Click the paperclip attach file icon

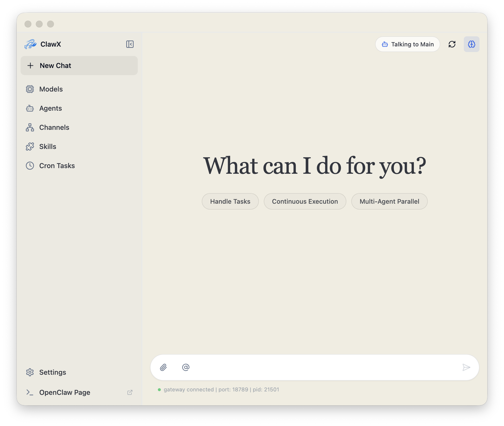(x=163, y=367)
